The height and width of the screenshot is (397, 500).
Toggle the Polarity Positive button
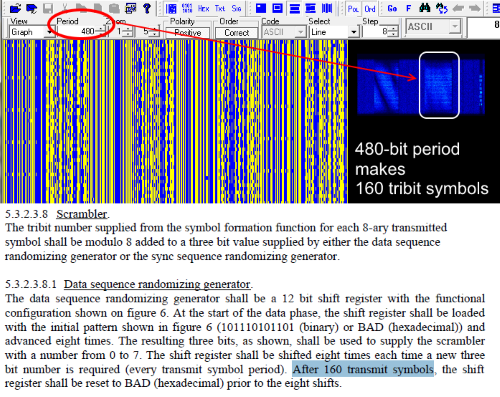tap(188, 33)
